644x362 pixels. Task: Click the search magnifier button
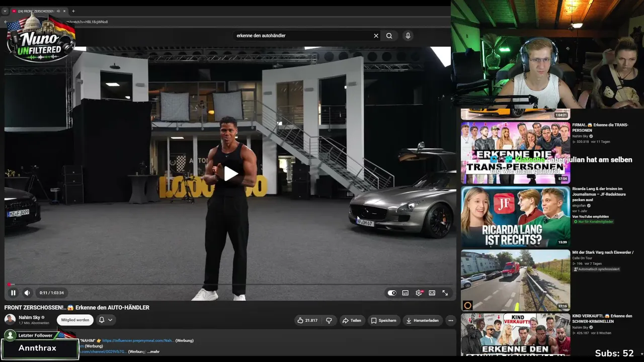[x=389, y=36]
